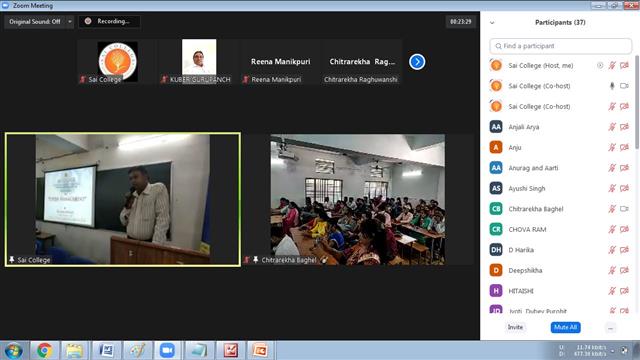
Task: Click Anurag and Aarti muted mic icon
Action: [x=612, y=168]
